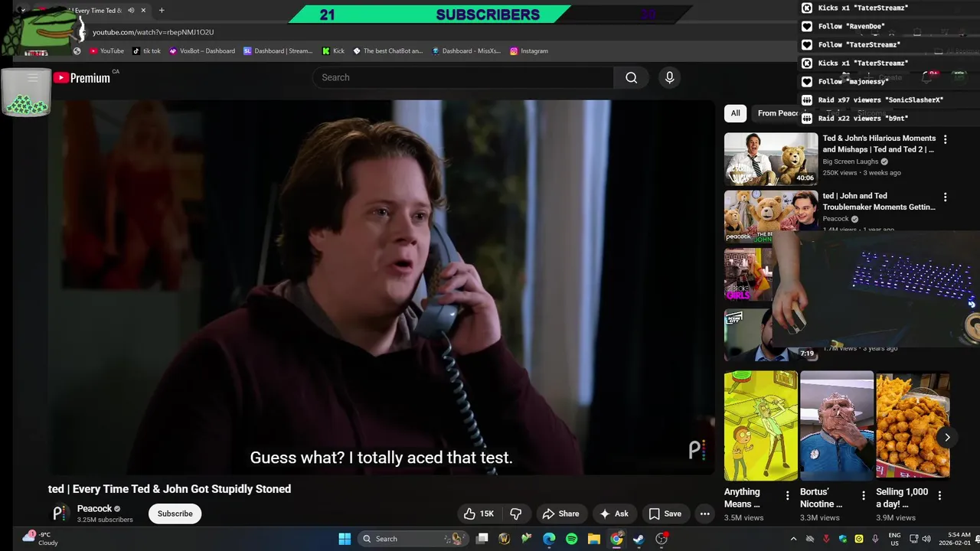Open weather widget showing Cloudy
The width and height of the screenshot is (980, 551).
coord(38,539)
